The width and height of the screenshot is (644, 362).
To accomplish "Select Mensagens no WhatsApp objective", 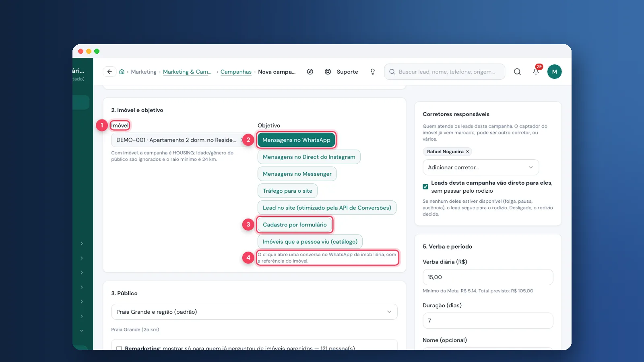I will (x=296, y=140).
